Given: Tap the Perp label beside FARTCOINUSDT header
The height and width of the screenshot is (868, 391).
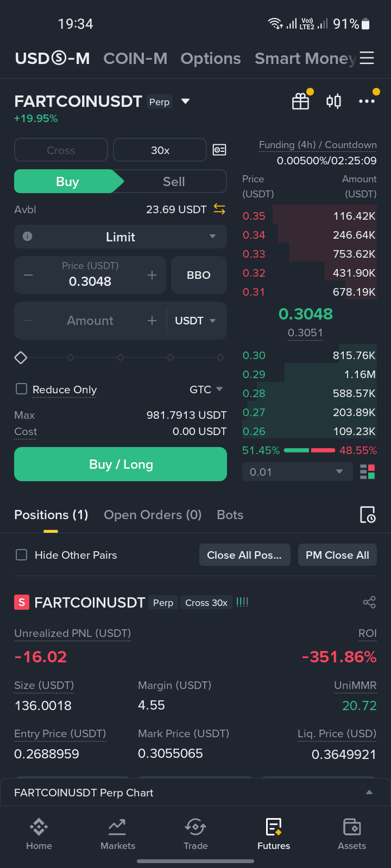Looking at the screenshot, I should [x=159, y=102].
